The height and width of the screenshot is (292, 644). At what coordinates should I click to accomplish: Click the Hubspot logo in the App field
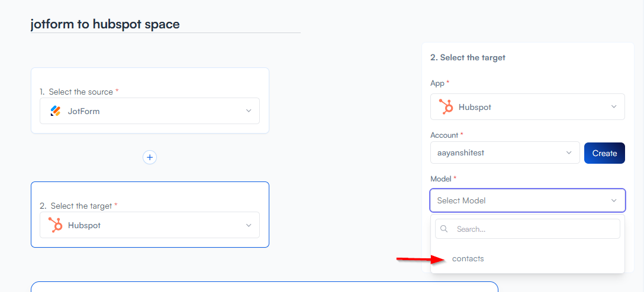point(446,107)
